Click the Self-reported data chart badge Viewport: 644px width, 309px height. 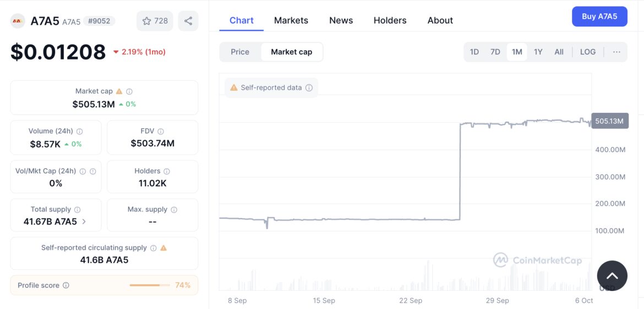click(x=271, y=88)
